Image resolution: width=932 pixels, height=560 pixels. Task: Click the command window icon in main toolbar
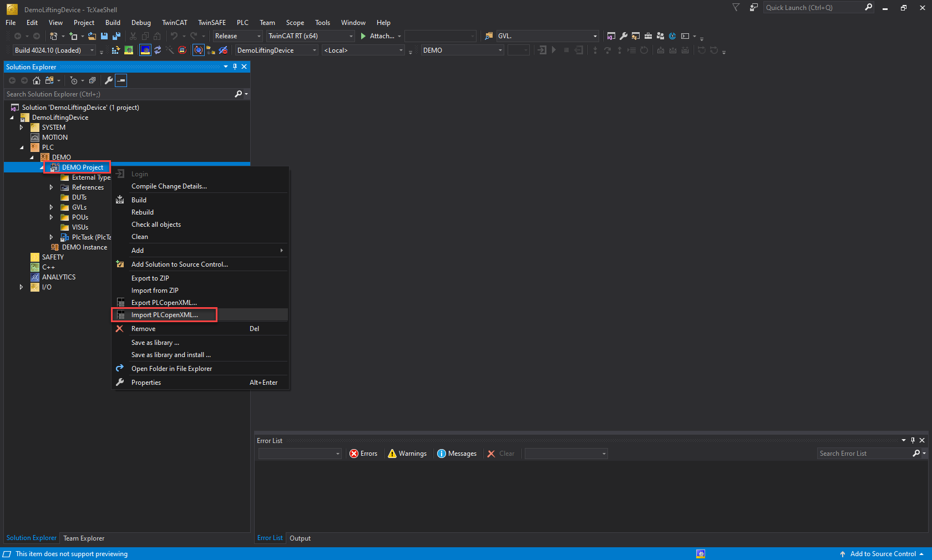click(685, 36)
